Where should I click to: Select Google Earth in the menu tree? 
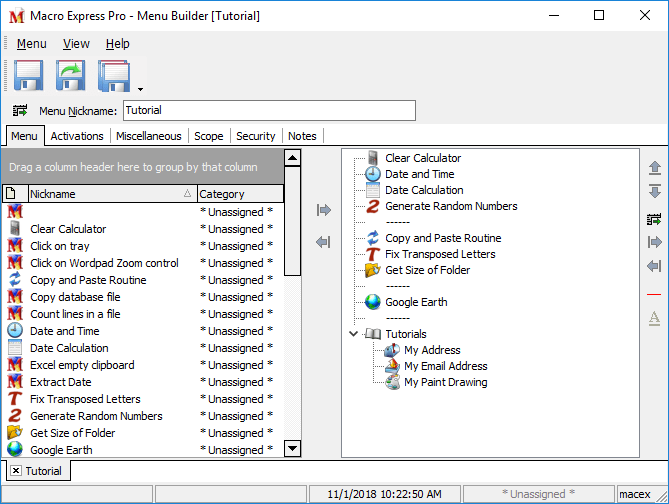point(416,302)
